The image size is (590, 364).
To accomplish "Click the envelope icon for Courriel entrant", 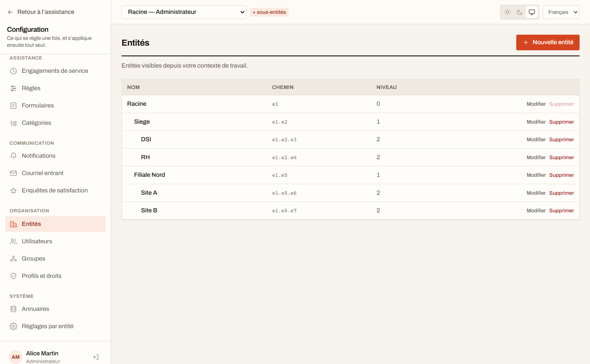I will (x=13, y=173).
